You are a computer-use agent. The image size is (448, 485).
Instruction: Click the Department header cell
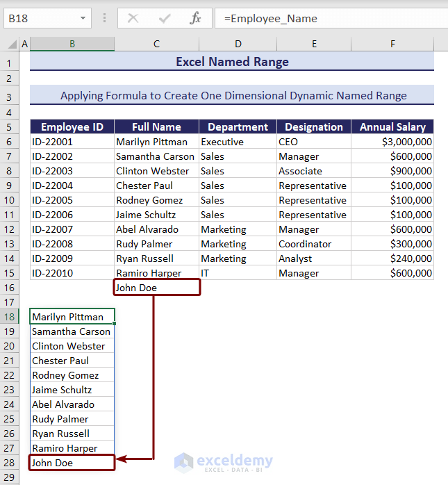(238, 127)
